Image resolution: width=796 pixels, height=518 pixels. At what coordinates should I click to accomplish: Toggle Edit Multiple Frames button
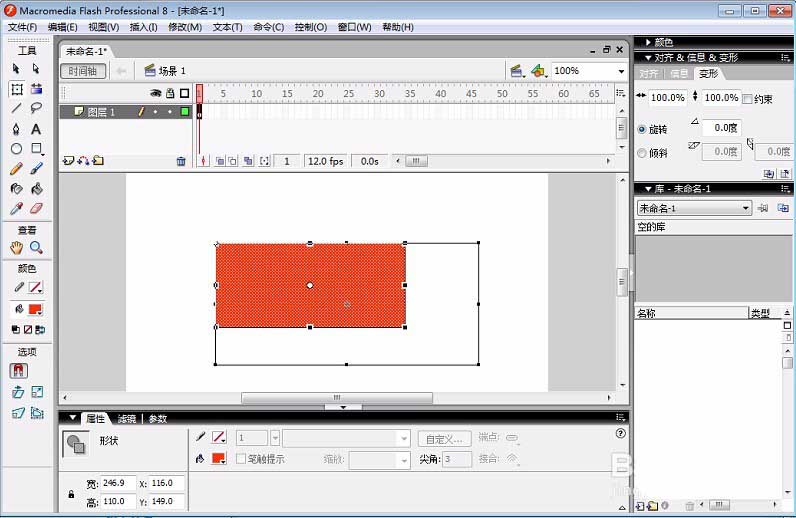click(248, 161)
